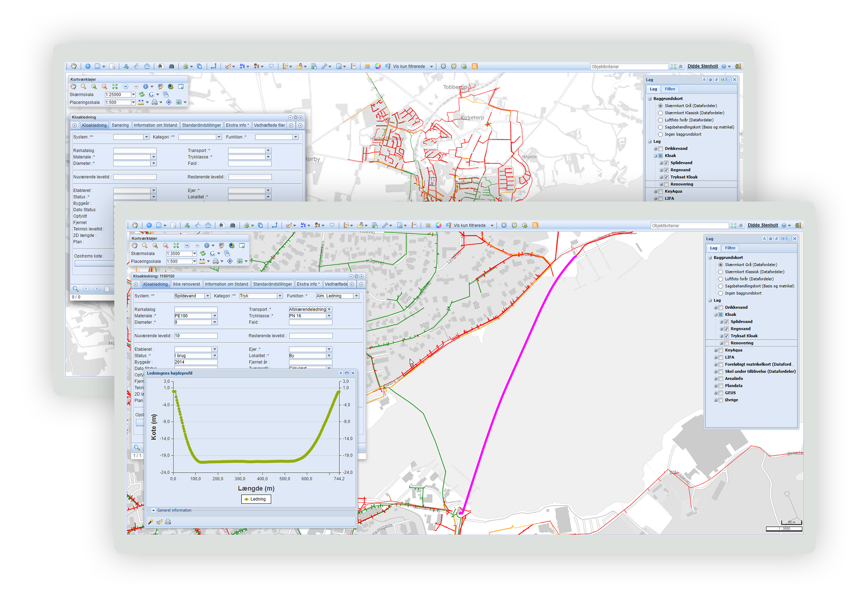This screenshot has height=596, width=868.
Task: Click the wrench icon in the height profile footer
Action: (150, 521)
